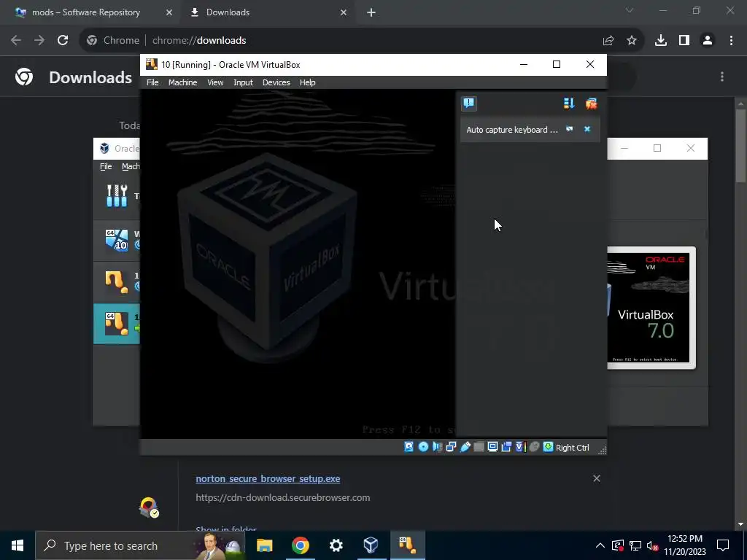Reload the Chrome downloads page
747x560 pixels.
pos(63,41)
